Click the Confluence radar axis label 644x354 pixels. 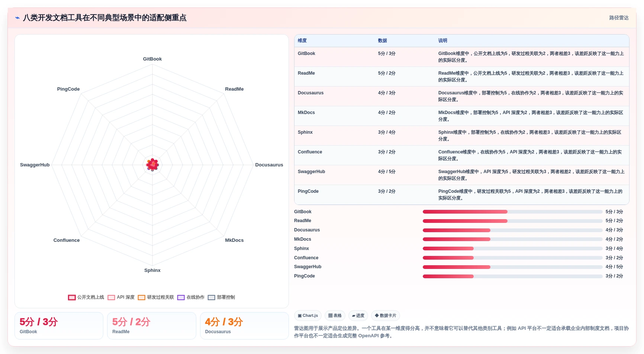(x=67, y=240)
